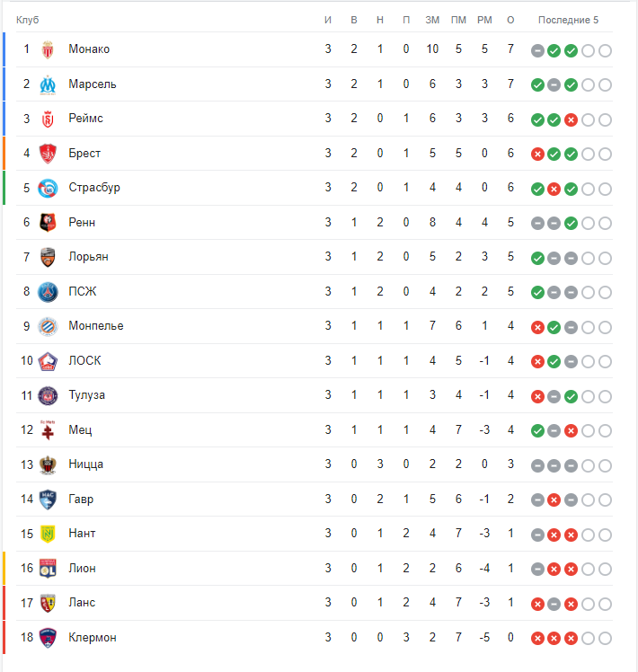This screenshot has width=638, height=672.
Task: Select the PSG club badge
Action: [x=48, y=292]
